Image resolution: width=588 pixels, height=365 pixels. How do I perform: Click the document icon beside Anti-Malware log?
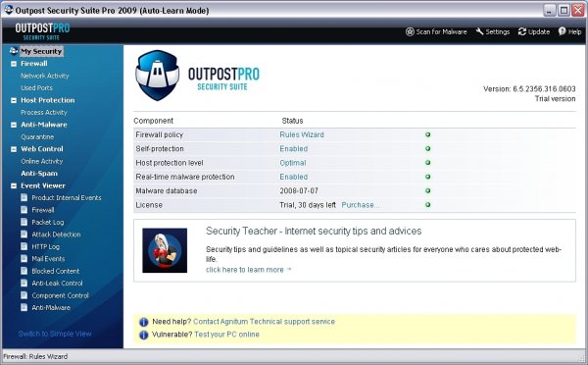coord(24,307)
